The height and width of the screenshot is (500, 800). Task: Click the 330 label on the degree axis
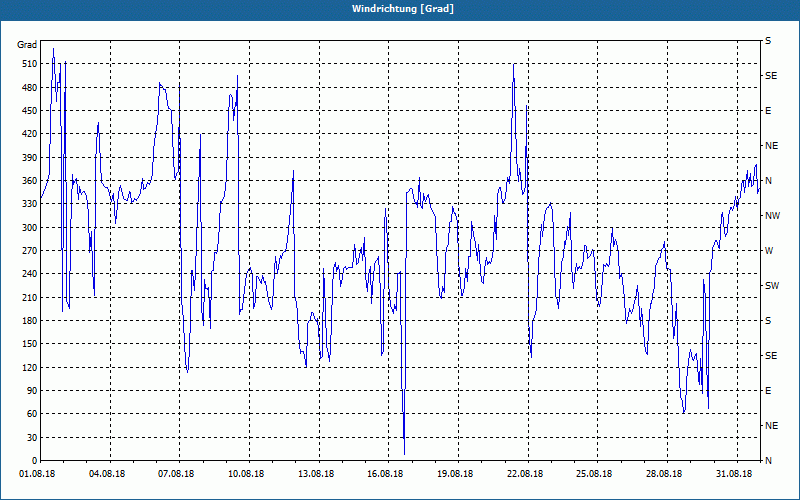30,204
